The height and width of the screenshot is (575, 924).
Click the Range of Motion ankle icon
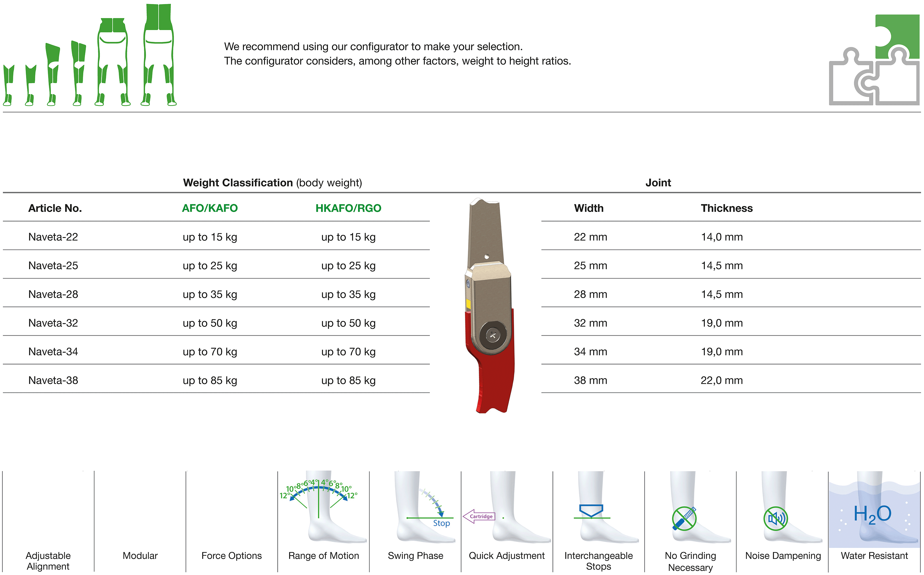(323, 507)
